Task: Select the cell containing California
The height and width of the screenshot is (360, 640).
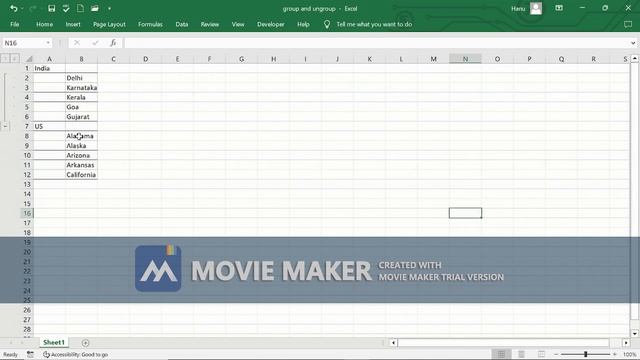Action: pyautogui.click(x=81, y=175)
